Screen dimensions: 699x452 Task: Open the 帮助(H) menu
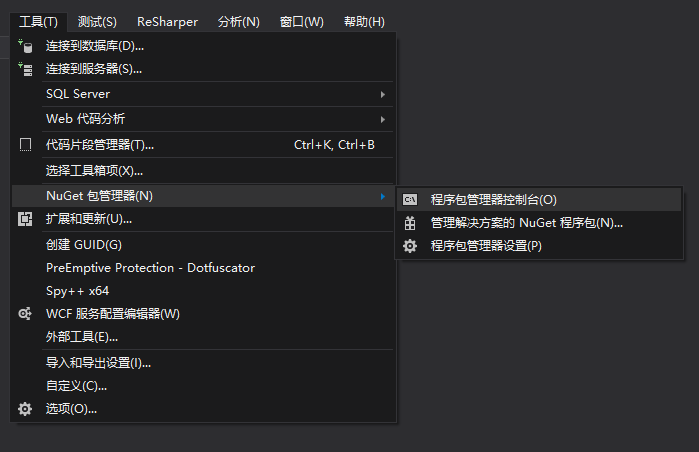coord(364,22)
